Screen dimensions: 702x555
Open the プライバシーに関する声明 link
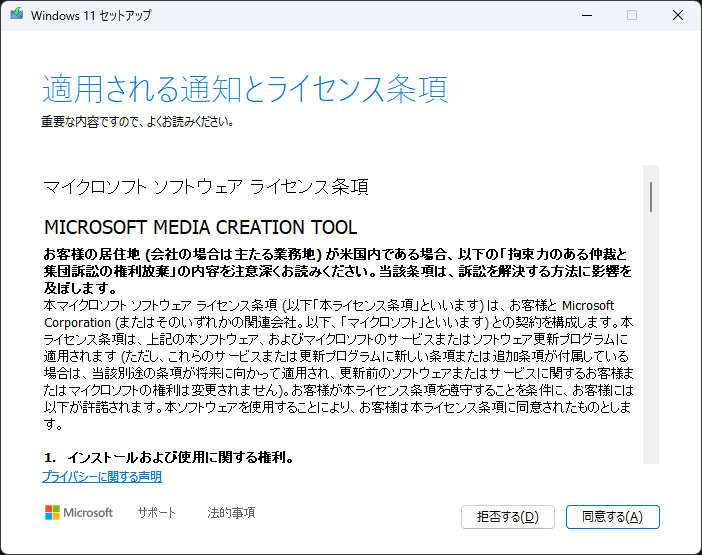pyautogui.click(x=102, y=477)
